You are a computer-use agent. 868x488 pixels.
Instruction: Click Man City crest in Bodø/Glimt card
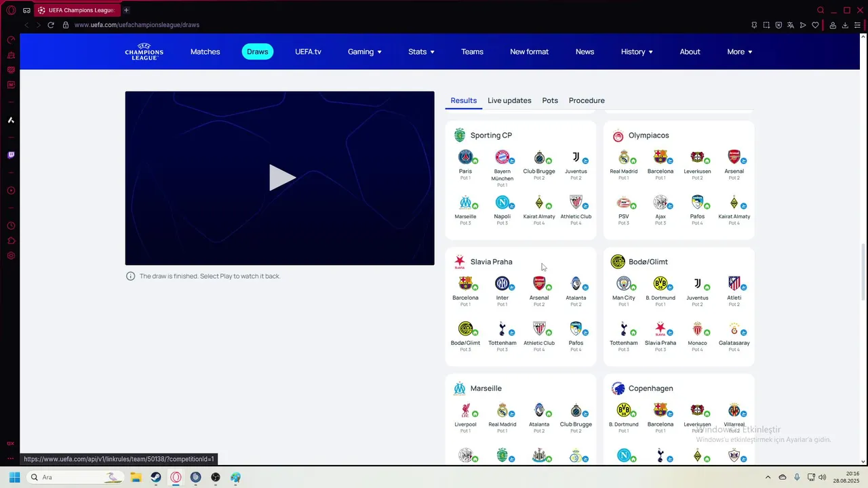pos(624,283)
